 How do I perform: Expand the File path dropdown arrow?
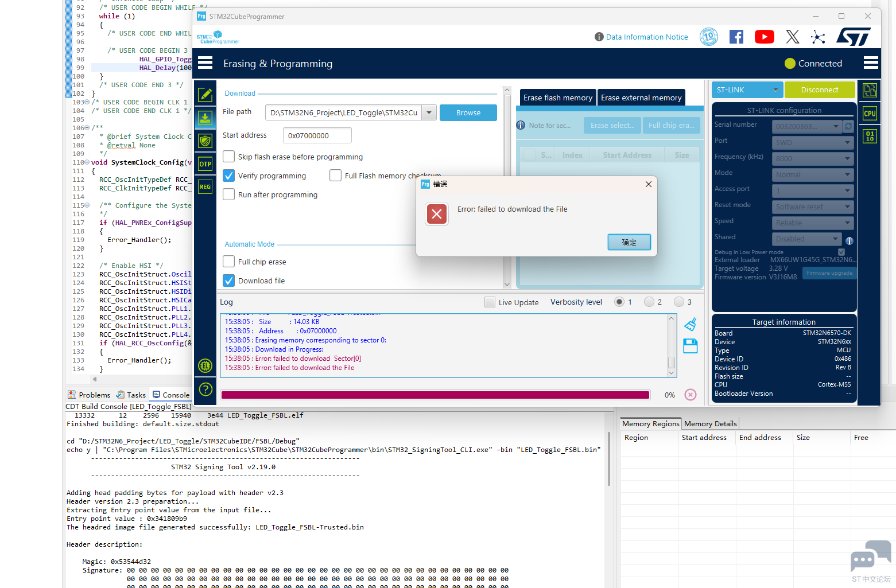[x=429, y=113]
